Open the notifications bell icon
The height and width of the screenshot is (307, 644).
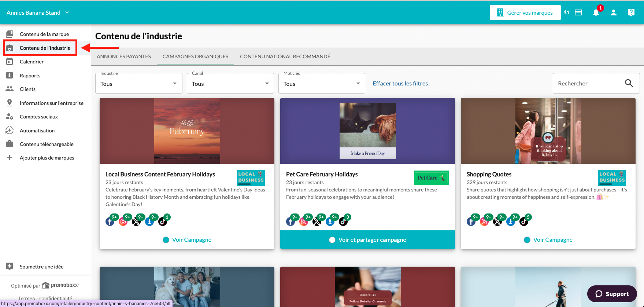[x=596, y=12]
